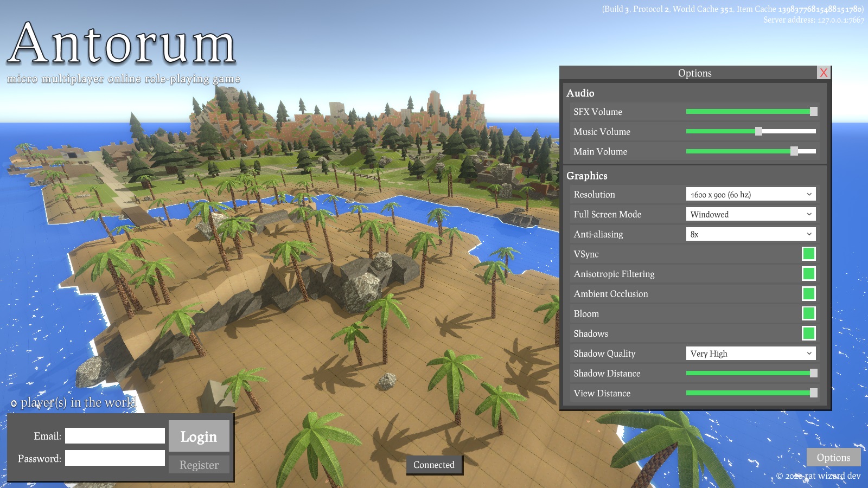Expand the Shadow Quality dropdown
This screenshot has width=868, height=488.
pyautogui.click(x=750, y=354)
